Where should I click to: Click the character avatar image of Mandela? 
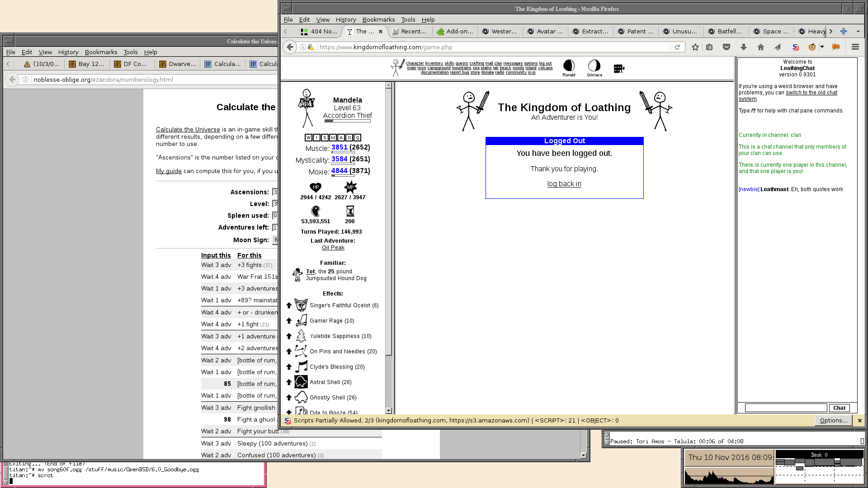[x=307, y=108]
